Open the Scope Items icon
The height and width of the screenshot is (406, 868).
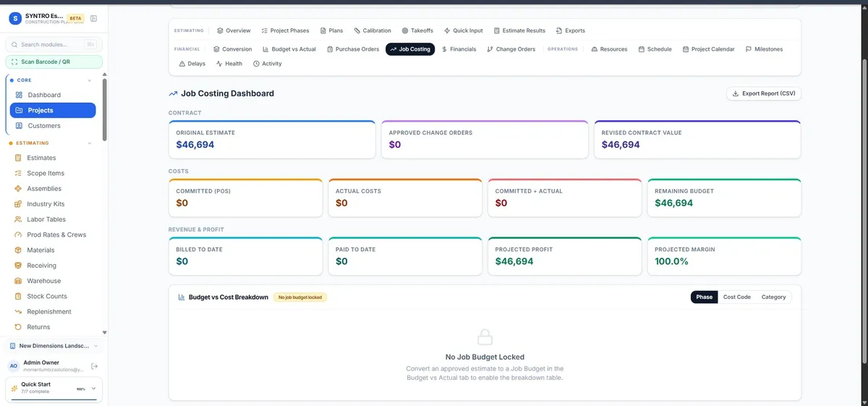point(19,173)
